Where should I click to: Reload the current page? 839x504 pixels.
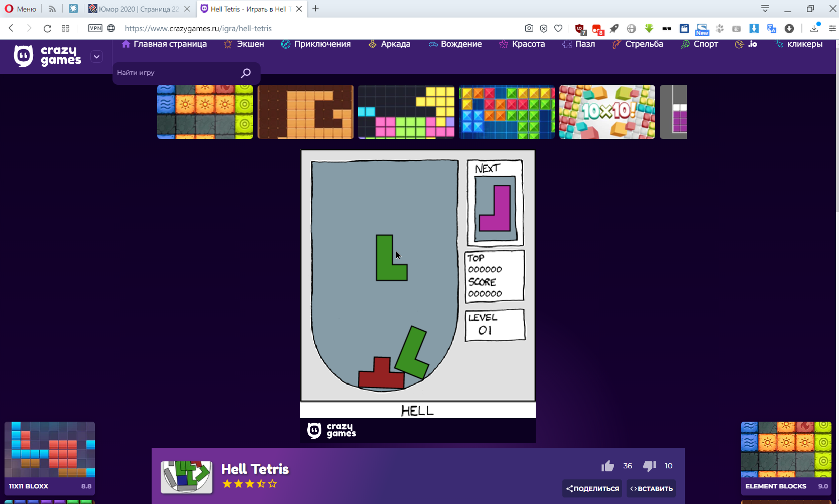[x=47, y=28]
